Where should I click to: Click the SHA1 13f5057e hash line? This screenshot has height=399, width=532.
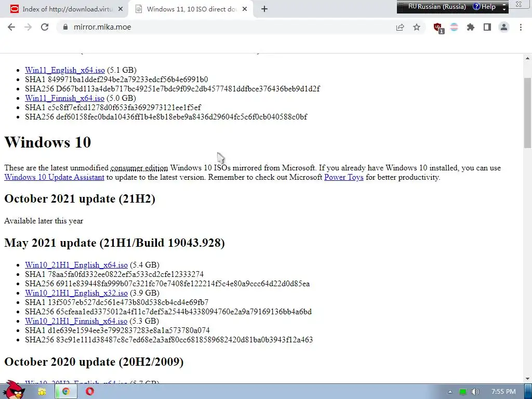click(x=117, y=302)
